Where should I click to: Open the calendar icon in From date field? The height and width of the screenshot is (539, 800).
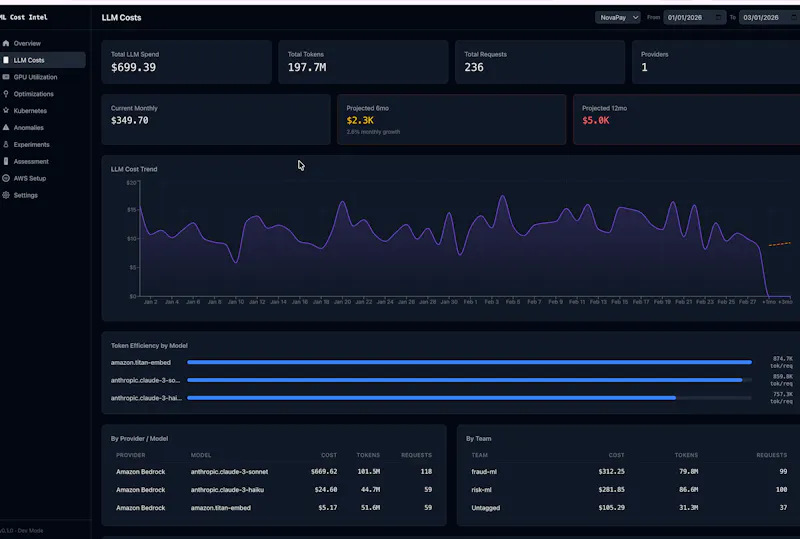tap(718, 17)
